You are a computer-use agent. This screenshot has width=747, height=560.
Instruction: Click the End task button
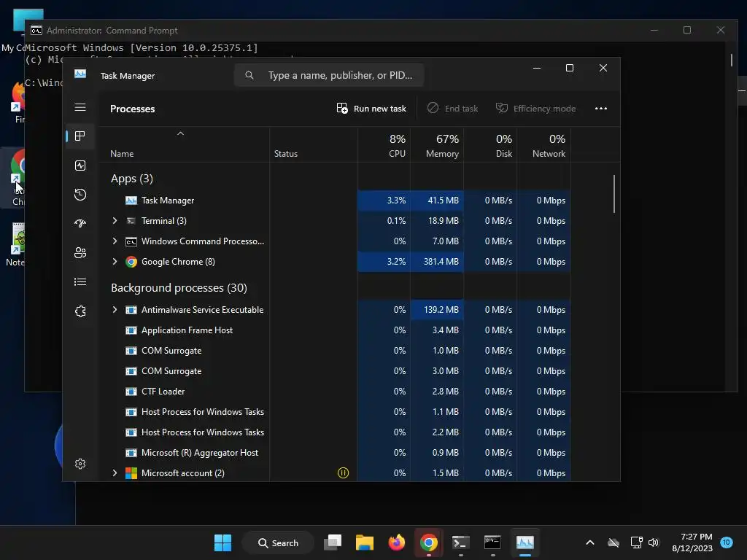pyautogui.click(x=452, y=109)
